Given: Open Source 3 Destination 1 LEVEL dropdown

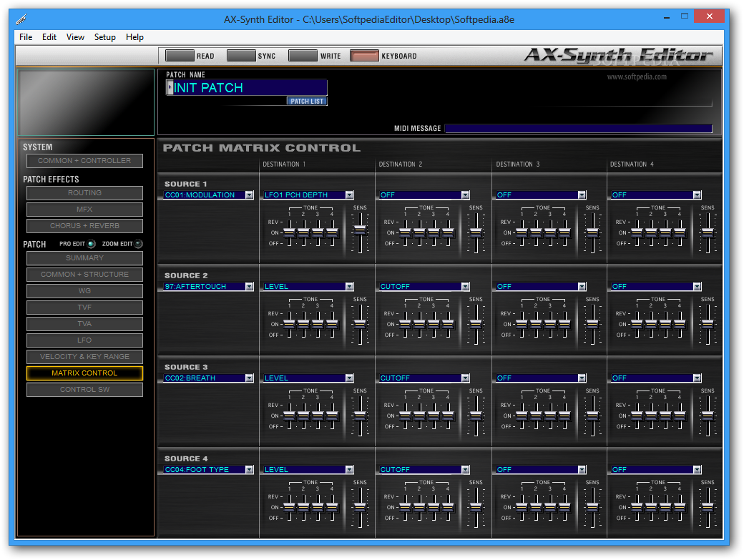Looking at the screenshot, I should [349, 378].
